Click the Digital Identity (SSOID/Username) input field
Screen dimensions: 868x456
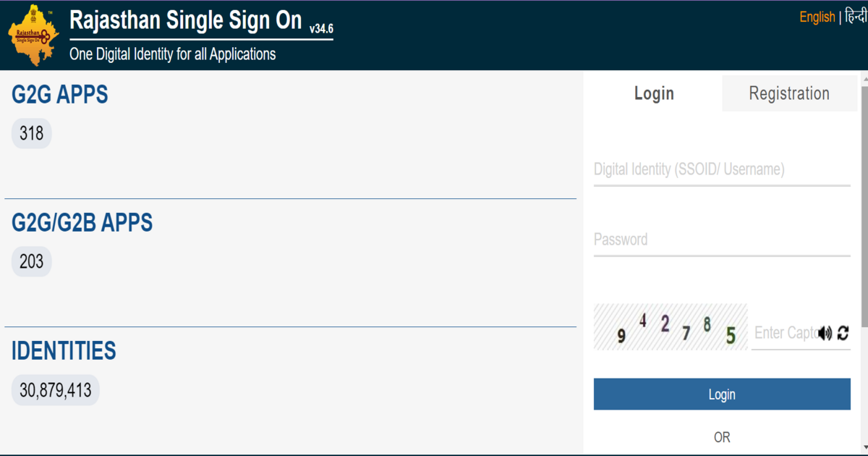[x=721, y=169]
